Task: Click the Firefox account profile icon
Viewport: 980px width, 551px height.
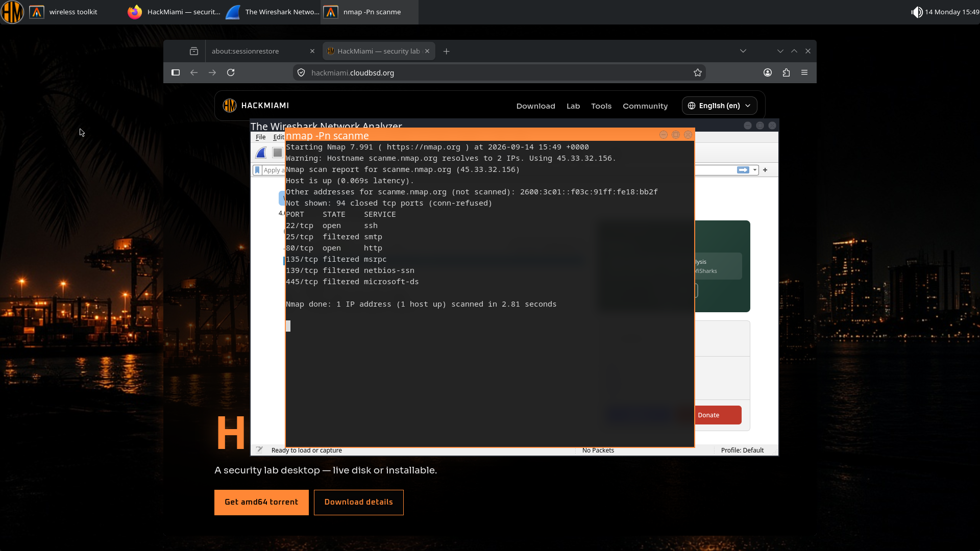Action: [x=767, y=72]
